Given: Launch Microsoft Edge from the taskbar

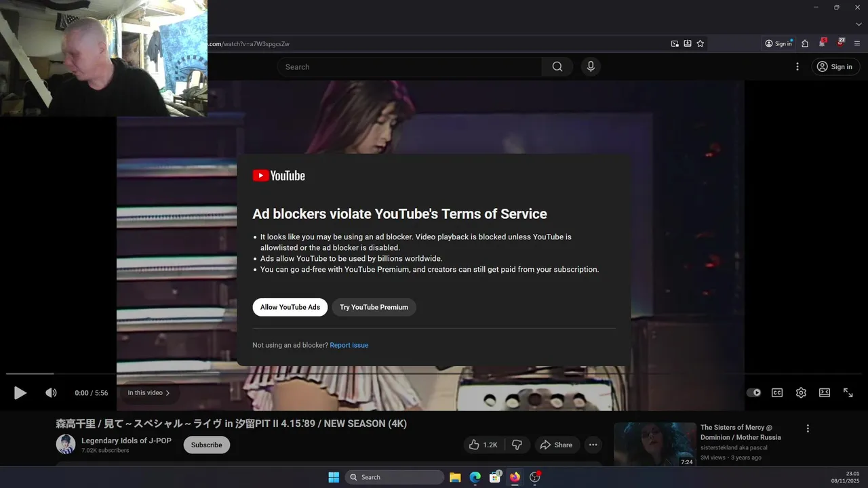Looking at the screenshot, I should 475,477.
